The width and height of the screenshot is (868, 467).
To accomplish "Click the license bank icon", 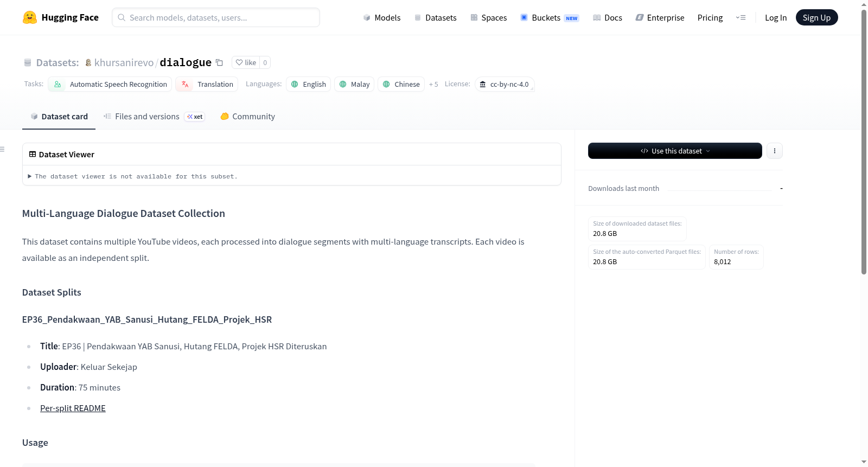I will click(483, 84).
